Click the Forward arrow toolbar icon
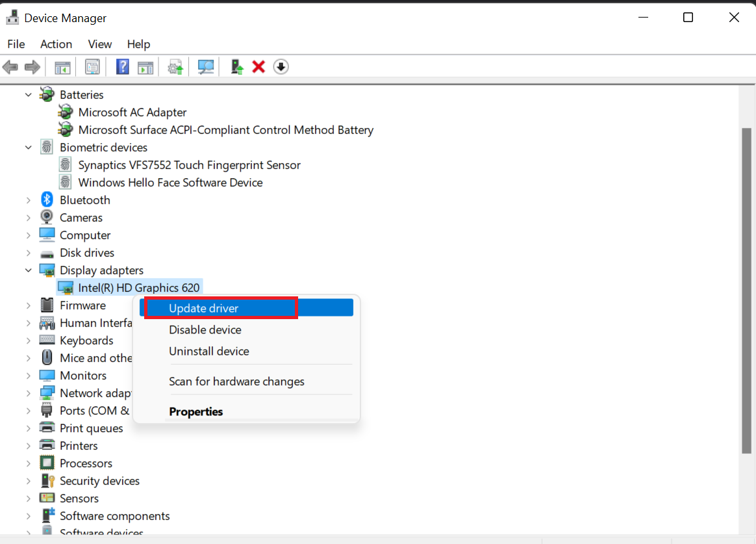 click(32, 67)
